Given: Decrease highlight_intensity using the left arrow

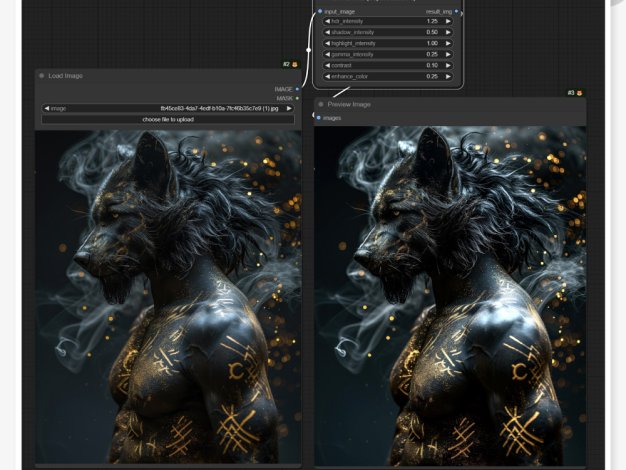Looking at the screenshot, I should 327,43.
